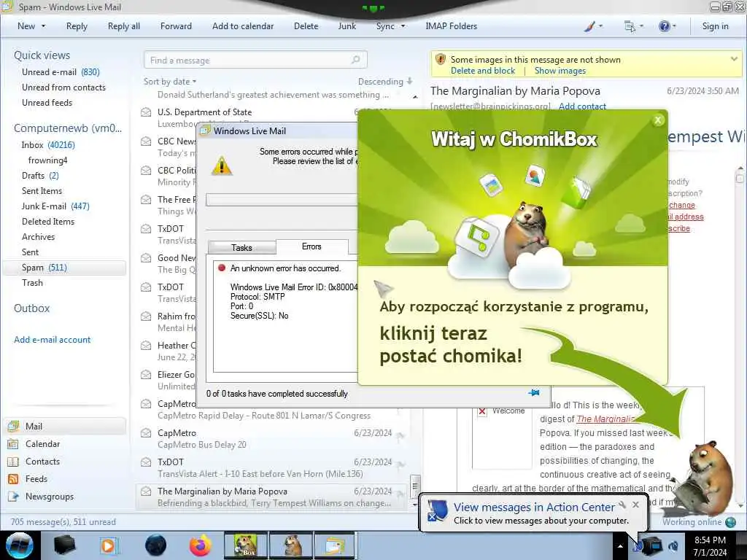Click the Outbox heading
Viewport: 747px width, 560px height.
click(x=31, y=308)
